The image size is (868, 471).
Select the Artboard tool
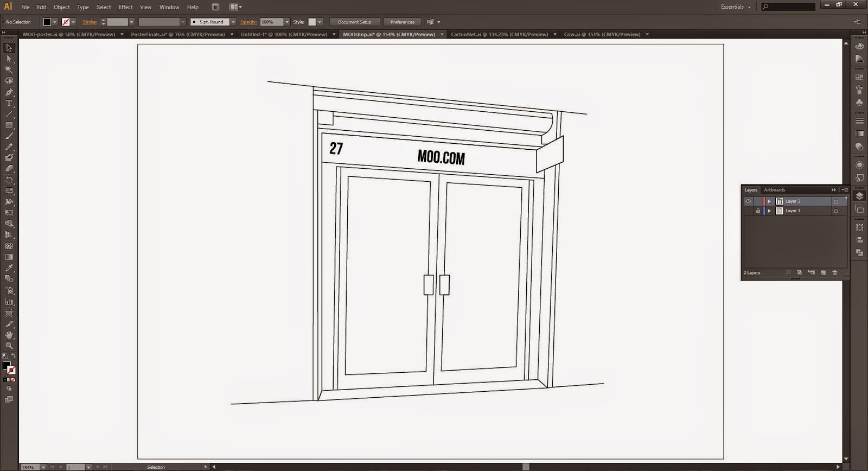[x=9, y=313]
